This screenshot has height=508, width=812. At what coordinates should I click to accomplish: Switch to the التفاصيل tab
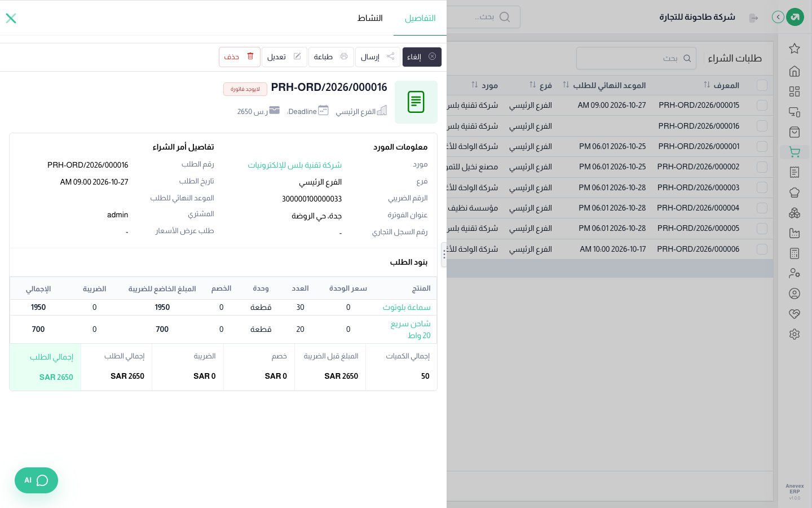420,18
